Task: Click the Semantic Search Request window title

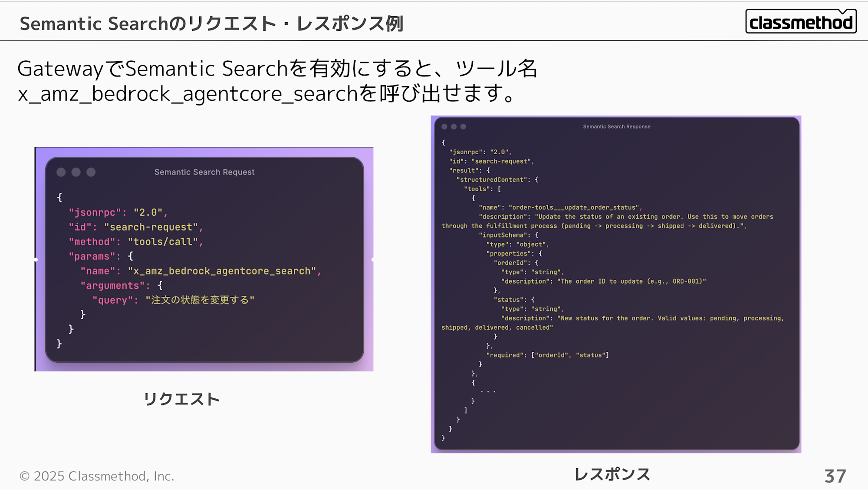Action: coord(204,172)
